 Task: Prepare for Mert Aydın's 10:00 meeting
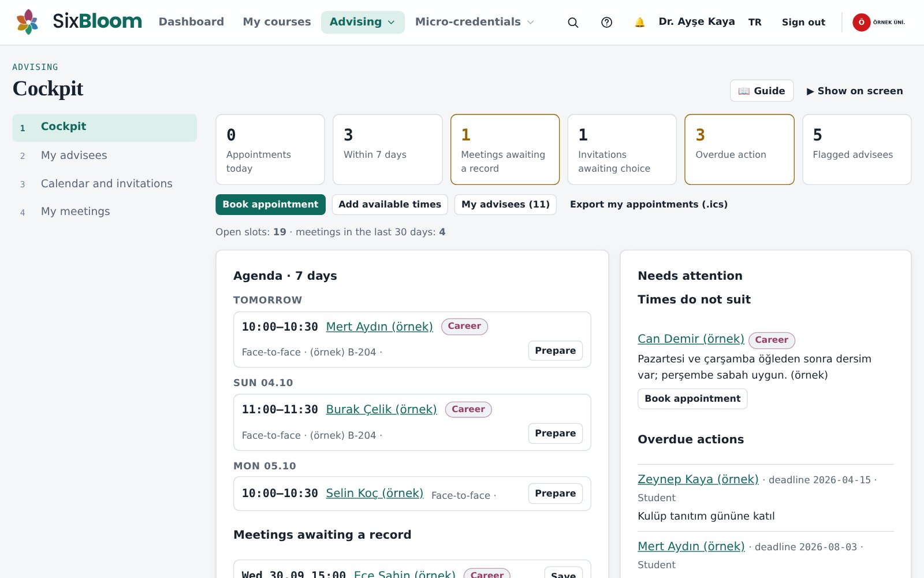555,351
